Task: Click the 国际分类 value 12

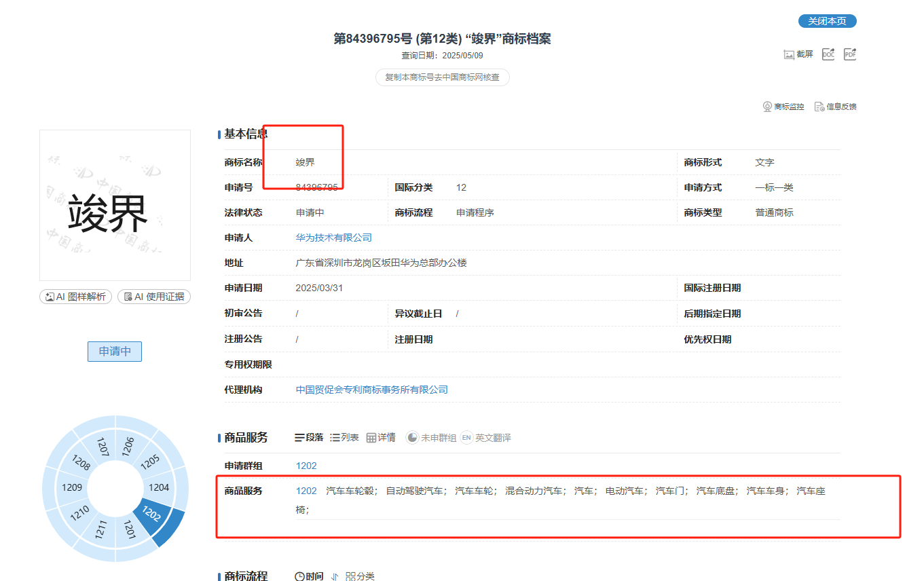Action: tap(461, 187)
